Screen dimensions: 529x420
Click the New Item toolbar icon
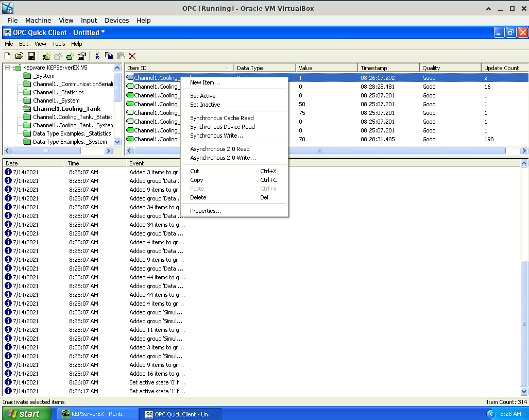[x=70, y=56]
